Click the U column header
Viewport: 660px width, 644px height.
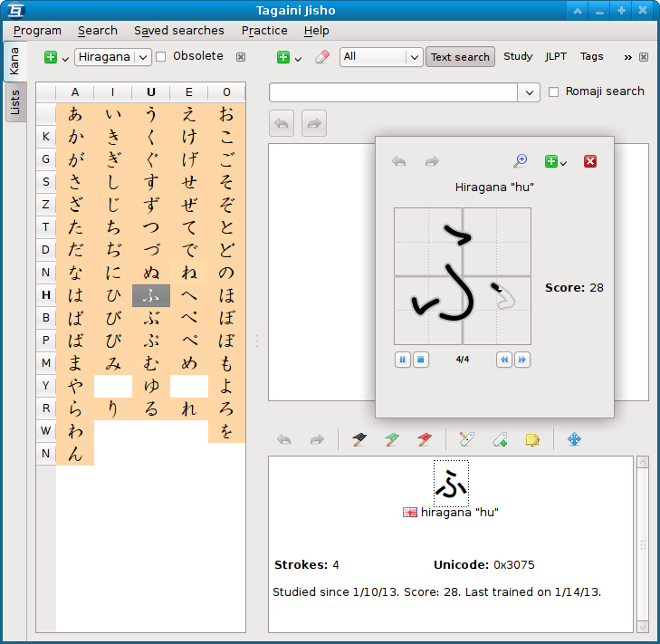tap(151, 92)
